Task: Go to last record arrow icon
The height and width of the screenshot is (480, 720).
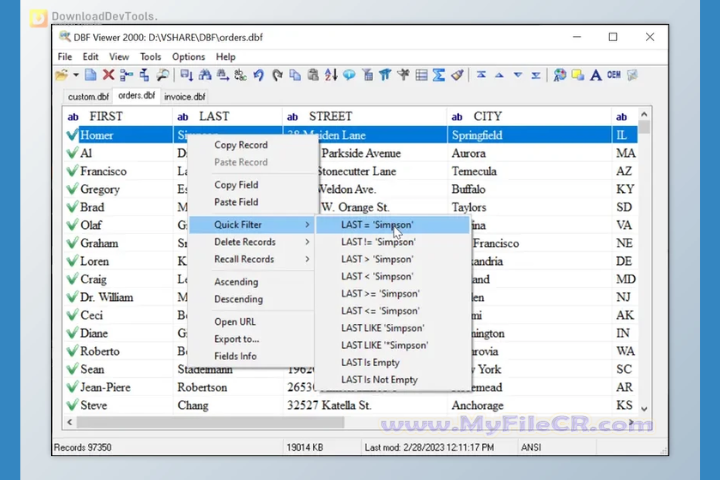Action: click(535, 75)
